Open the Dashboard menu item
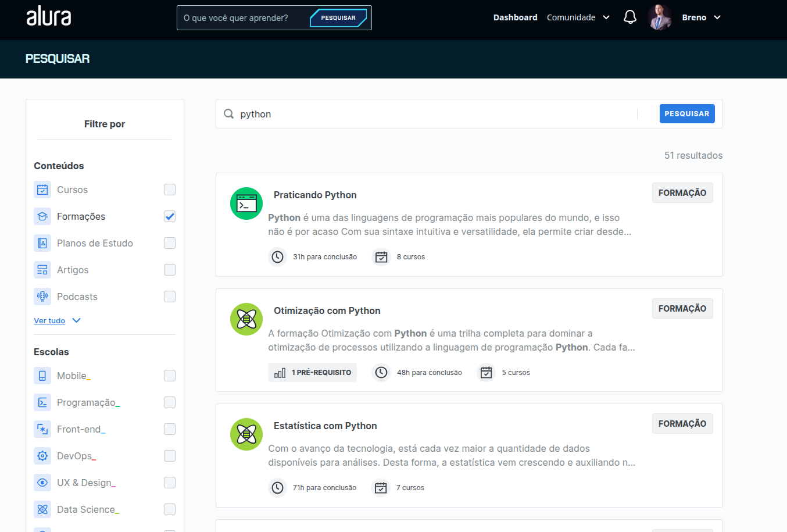The width and height of the screenshot is (787, 532). pos(516,17)
